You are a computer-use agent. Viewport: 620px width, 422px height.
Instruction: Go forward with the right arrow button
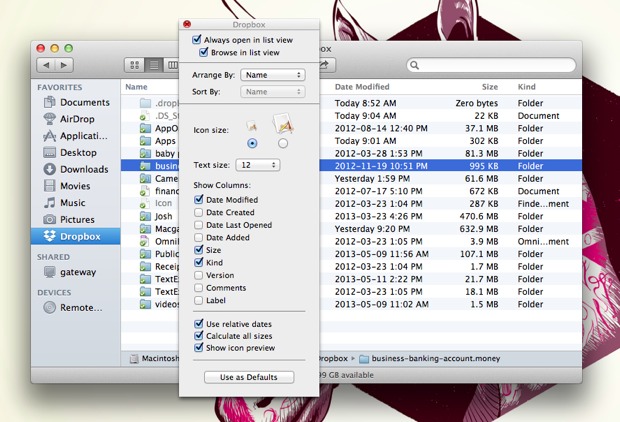point(64,65)
